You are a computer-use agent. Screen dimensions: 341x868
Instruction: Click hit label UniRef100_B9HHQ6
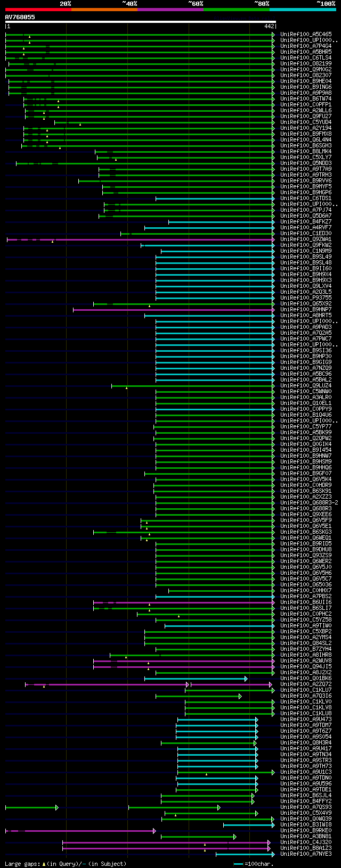coord(306,468)
